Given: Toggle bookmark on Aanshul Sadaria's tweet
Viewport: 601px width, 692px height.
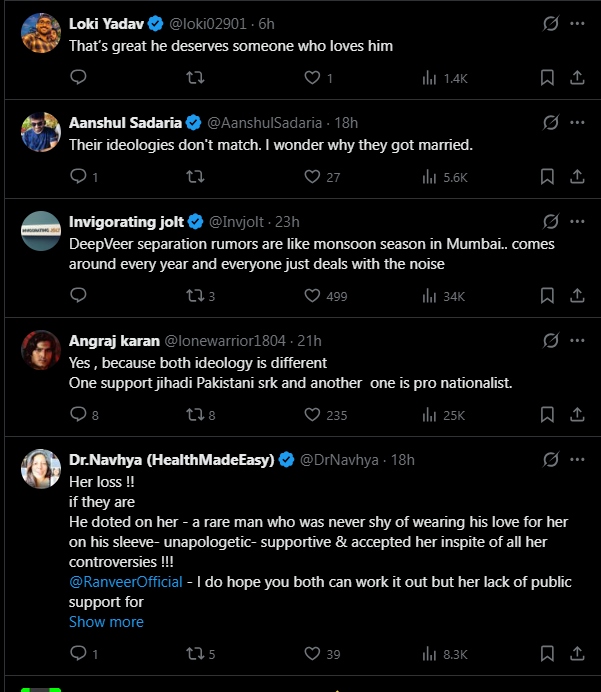Looking at the screenshot, I should (547, 176).
